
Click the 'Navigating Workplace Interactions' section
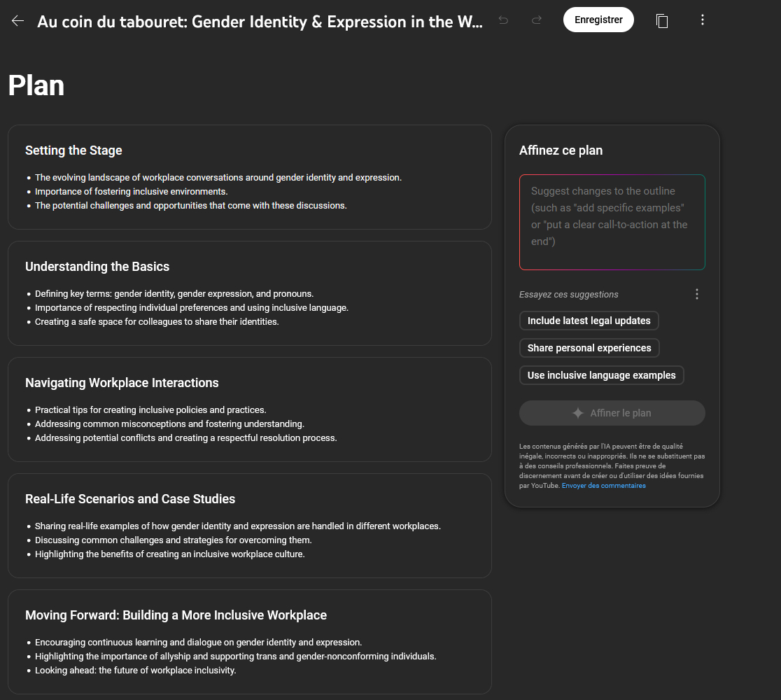tap(249, 409)
